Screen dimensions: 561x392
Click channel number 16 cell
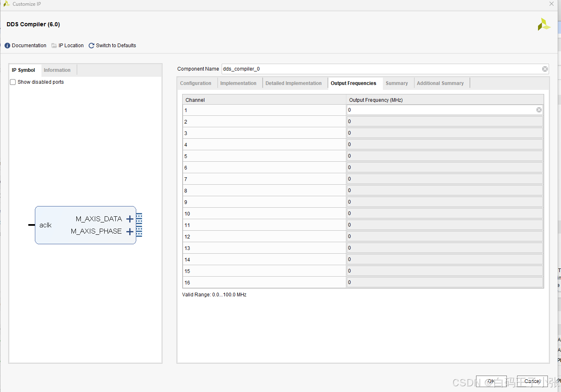tap(264, 282)
